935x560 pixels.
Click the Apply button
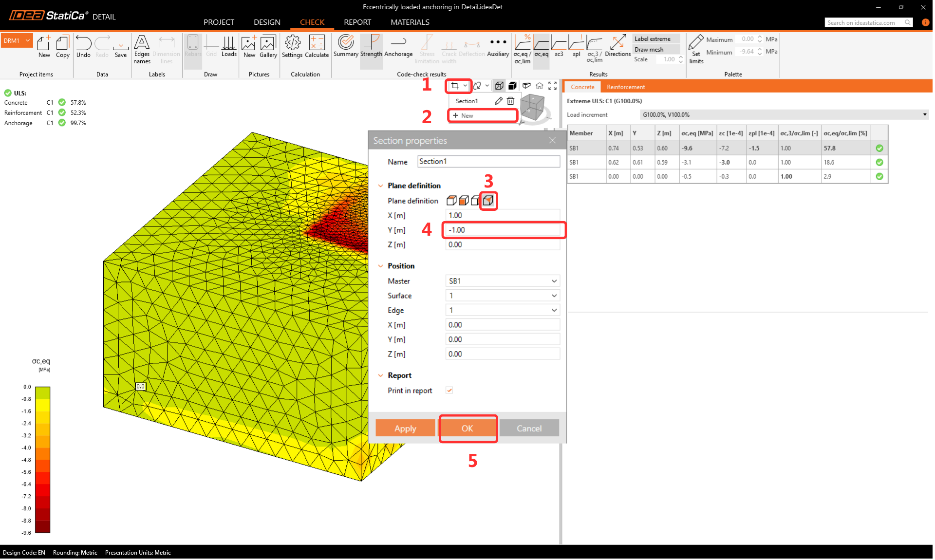405,429
